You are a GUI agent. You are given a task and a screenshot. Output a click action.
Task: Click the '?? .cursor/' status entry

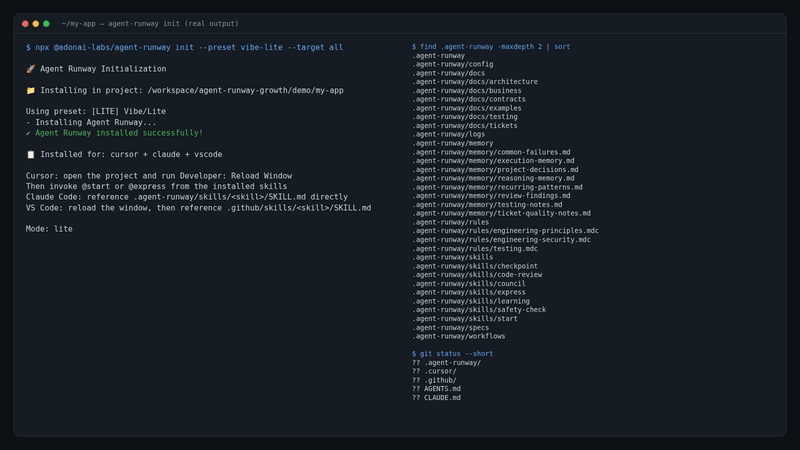click(x=434, y=371)
